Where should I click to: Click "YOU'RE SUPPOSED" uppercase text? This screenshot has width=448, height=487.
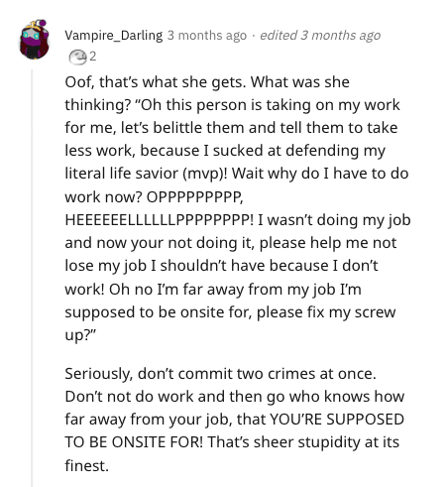[337, 420]
